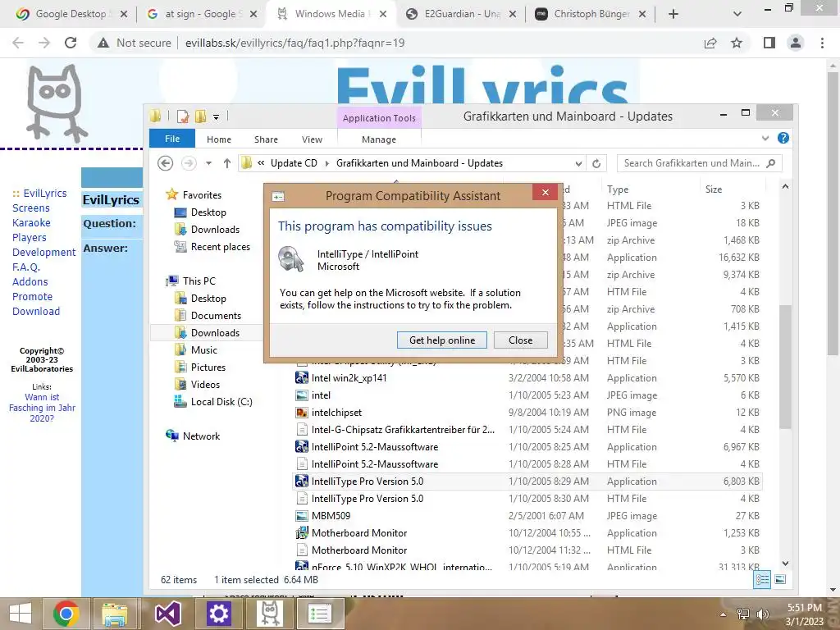Select Downloads under Favorites
The image size is (840, 630).
215,230
